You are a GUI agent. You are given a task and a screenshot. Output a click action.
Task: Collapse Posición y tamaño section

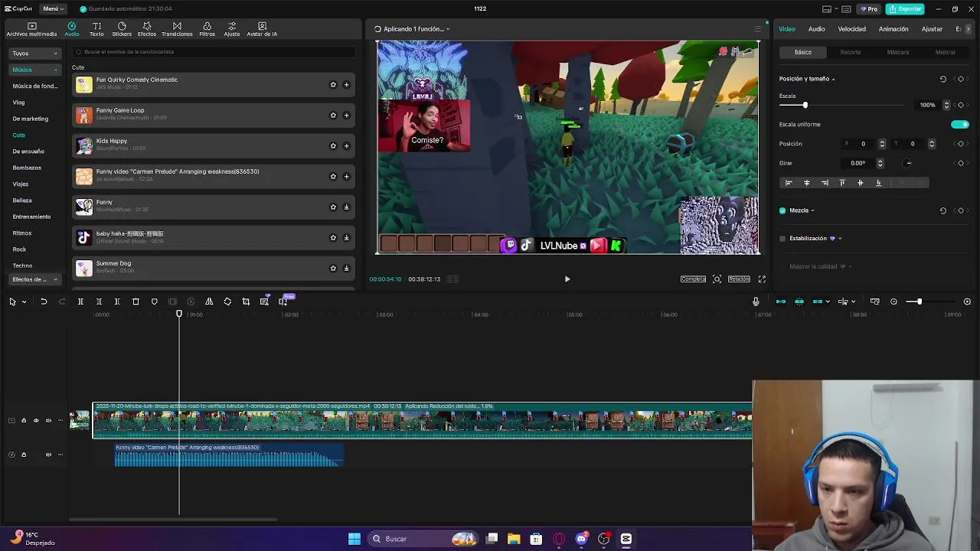[x=833, y=79]
